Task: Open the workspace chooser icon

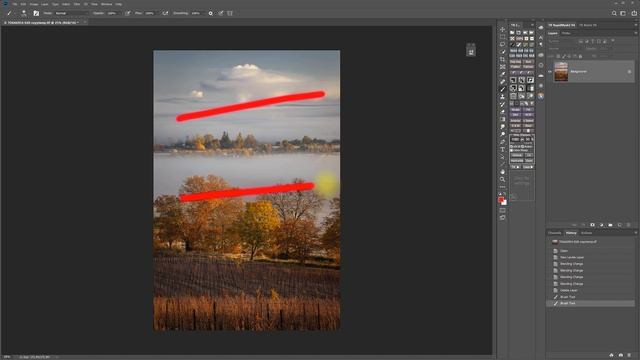Action: tap(623, 13)
